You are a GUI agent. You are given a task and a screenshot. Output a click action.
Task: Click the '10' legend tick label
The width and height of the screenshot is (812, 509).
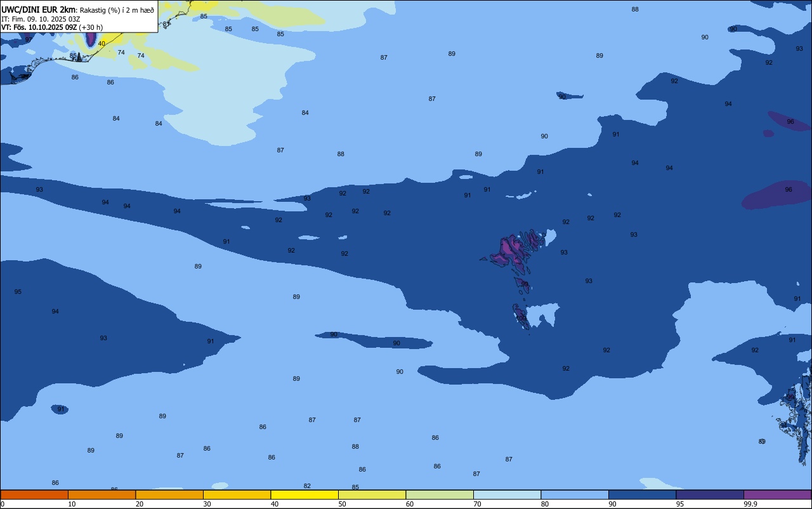(x=72, y=504)
